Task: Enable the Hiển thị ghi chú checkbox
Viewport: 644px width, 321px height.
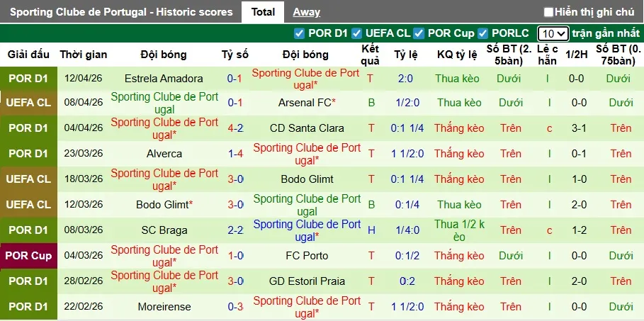Action: click(548, 12)
